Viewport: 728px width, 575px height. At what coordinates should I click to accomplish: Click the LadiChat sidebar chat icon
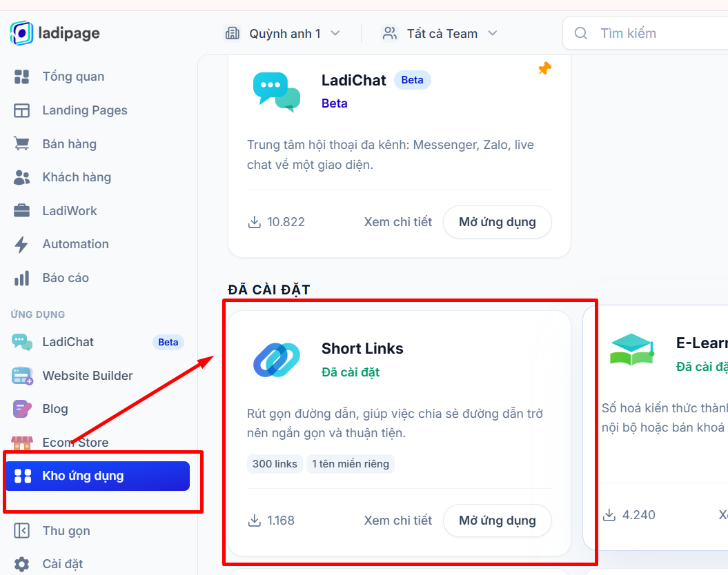click(22, 342)
